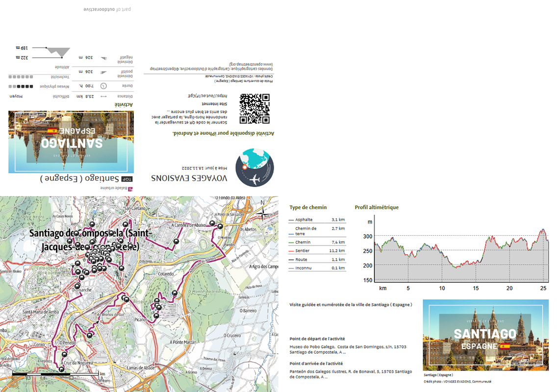559x392 pixels.
Task: Click 'Activité disponible pour iPhone et Android' heading
Action: (x=223, y=133)
